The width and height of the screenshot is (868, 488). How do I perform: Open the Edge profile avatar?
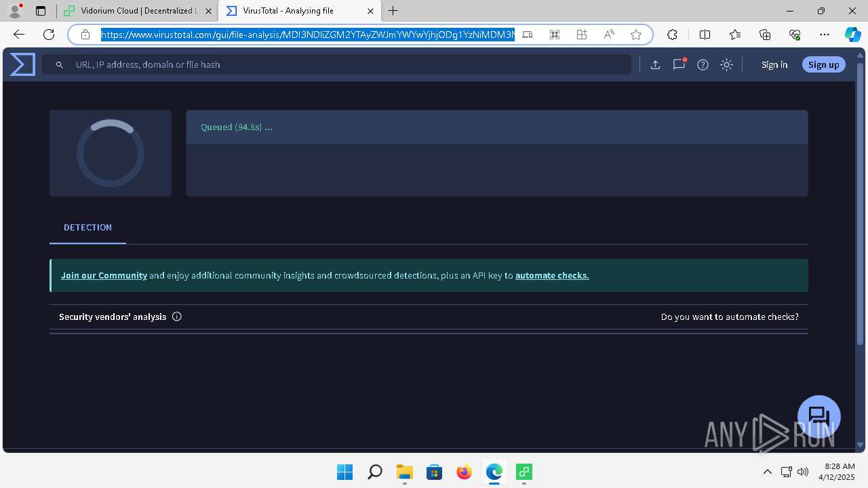point(14,11)
